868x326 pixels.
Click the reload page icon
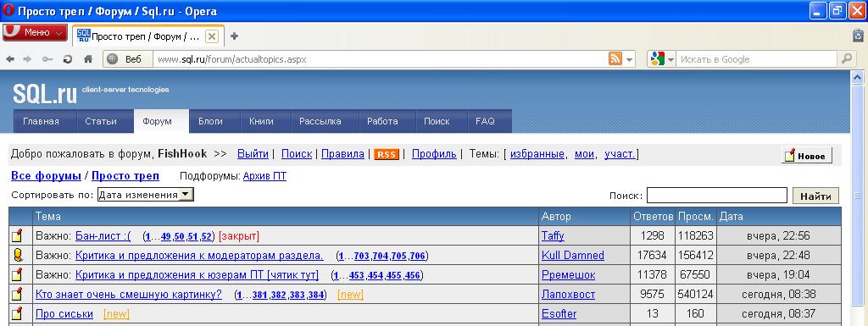coord(68,59)
